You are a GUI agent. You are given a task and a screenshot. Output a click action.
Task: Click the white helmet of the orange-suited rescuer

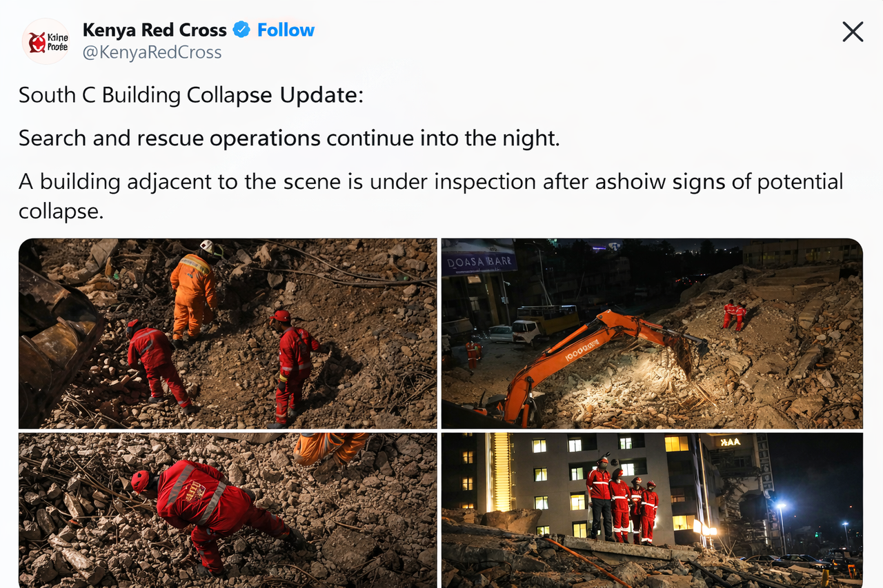coord(207,246)
